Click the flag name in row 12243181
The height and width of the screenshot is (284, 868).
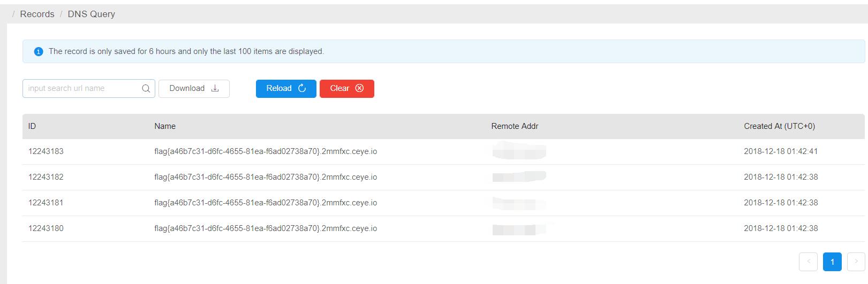click(266, 203)
